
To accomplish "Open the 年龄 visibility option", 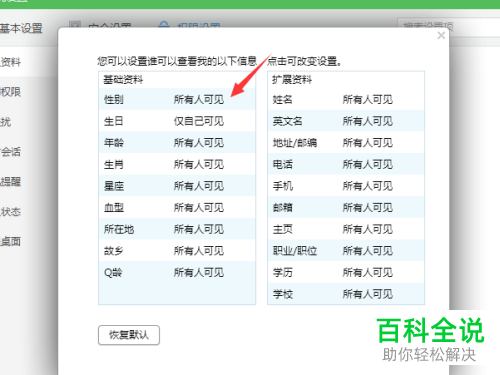I will (199, 143).
